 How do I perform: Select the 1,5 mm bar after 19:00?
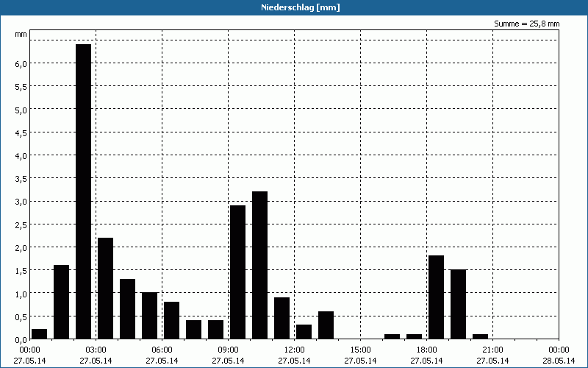click(458, 304)
